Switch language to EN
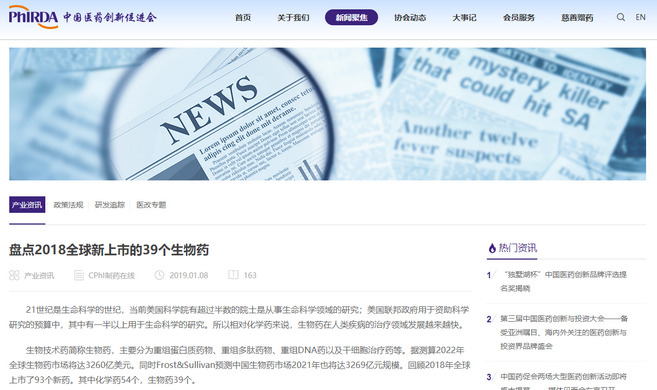The image size is (657, 390). point(640,17)
